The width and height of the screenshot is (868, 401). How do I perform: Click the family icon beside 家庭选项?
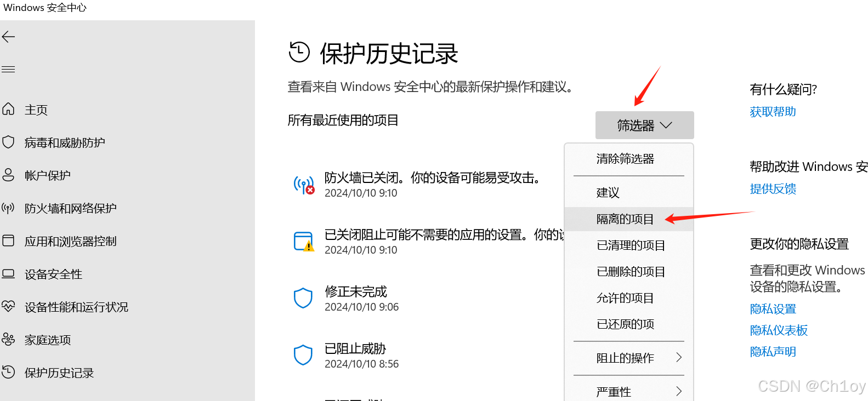tap(8, 339)
